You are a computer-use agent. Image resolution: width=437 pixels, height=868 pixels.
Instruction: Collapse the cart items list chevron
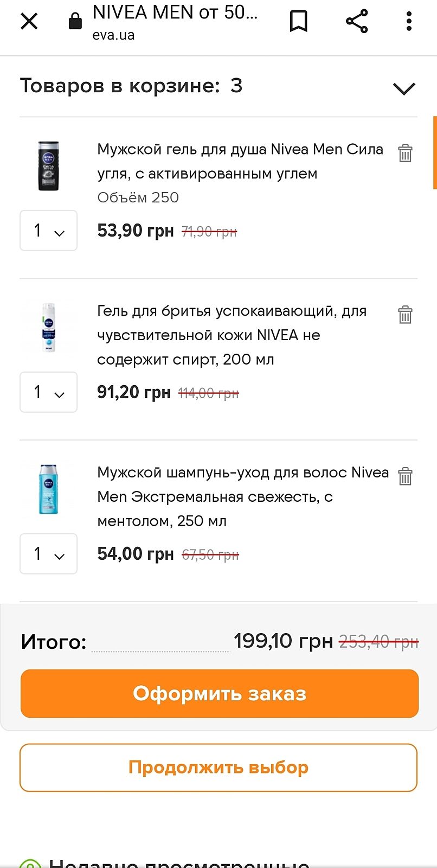[x=404, y=88]
